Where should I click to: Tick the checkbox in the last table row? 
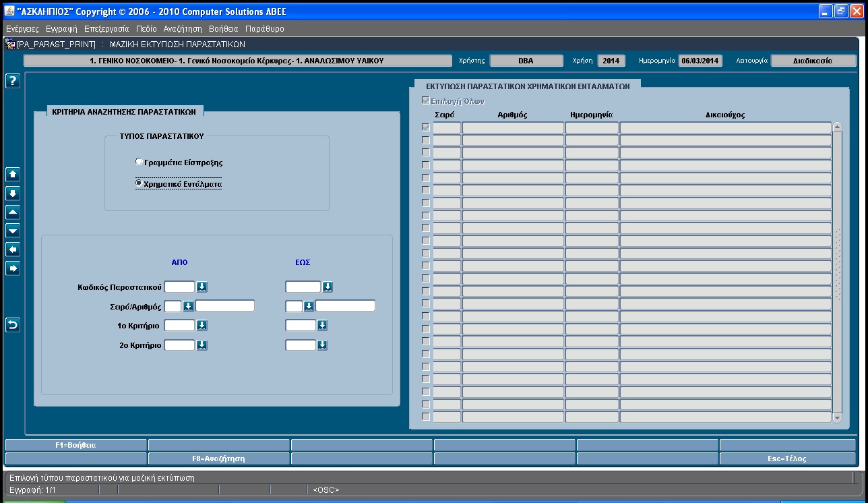(x=425, y=417)
